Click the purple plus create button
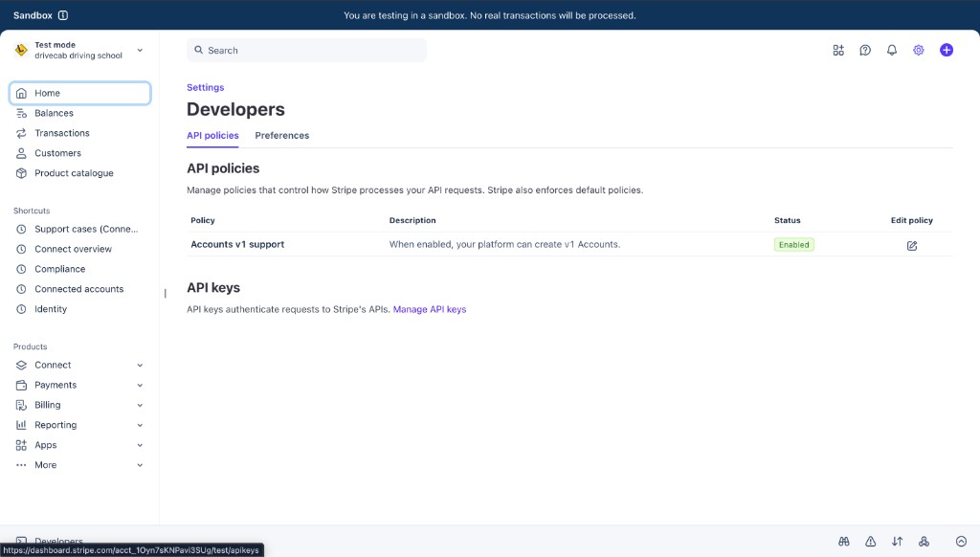The image size is (980, 557). click(x=947, y=50)
